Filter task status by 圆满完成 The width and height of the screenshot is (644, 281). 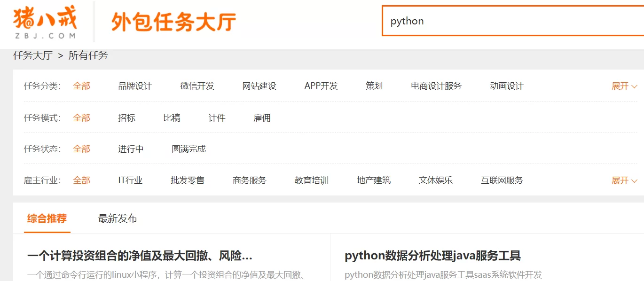point(188,149)
